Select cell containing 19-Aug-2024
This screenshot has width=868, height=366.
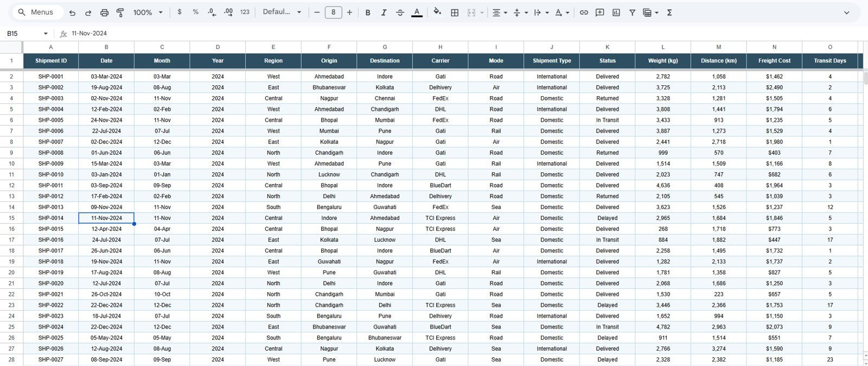pos(106,87)
